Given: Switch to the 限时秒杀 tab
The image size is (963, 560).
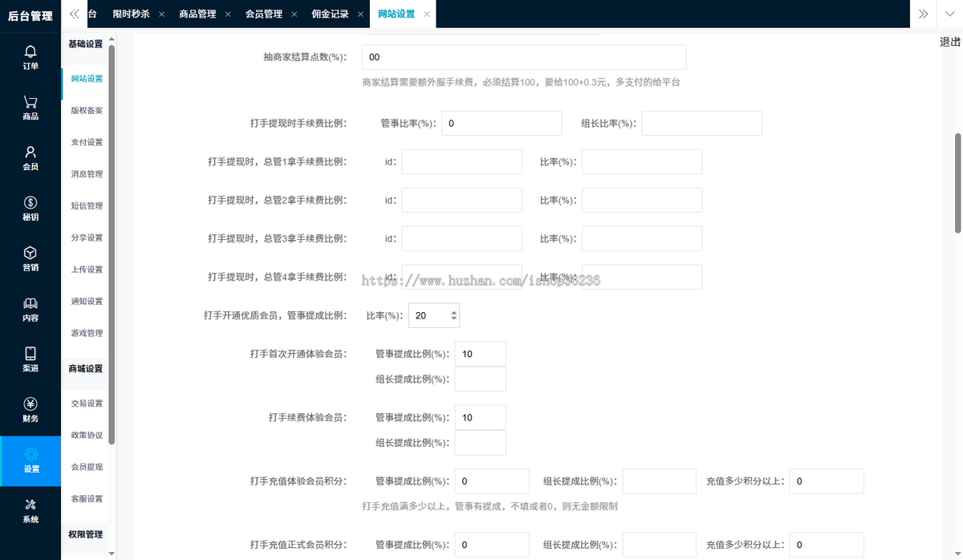Looking at the screenshot, I should pyautogui.click(x=131, y=14).
